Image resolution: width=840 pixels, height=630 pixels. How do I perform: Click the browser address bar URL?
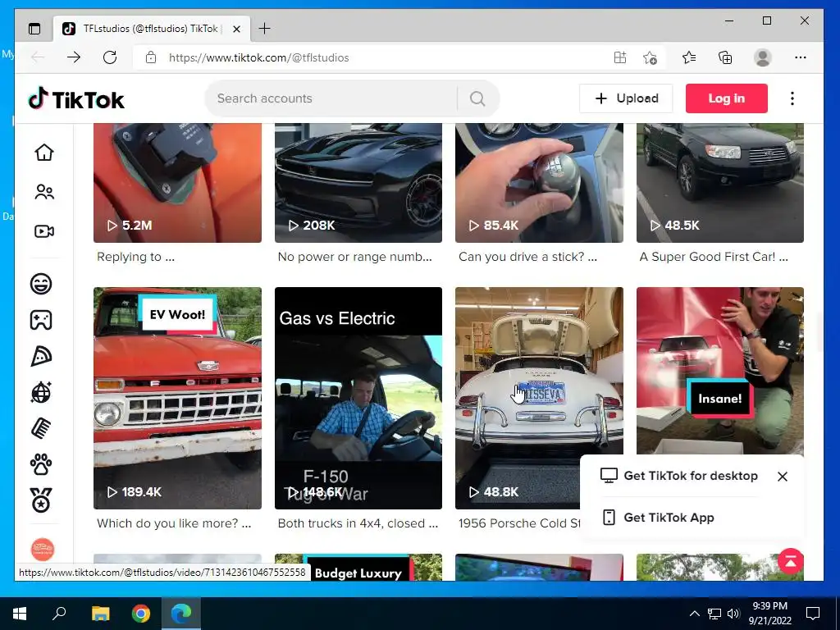coord(258,57)
